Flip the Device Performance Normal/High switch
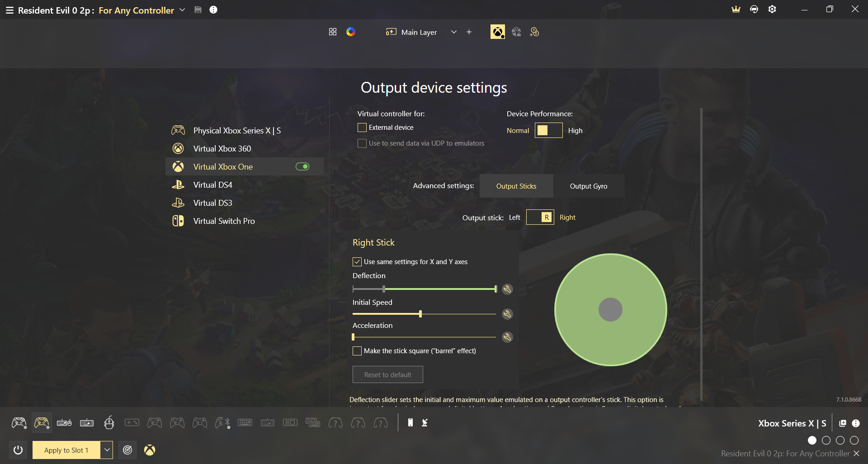Viewport: 868px width, 464px height. (549, 130)
